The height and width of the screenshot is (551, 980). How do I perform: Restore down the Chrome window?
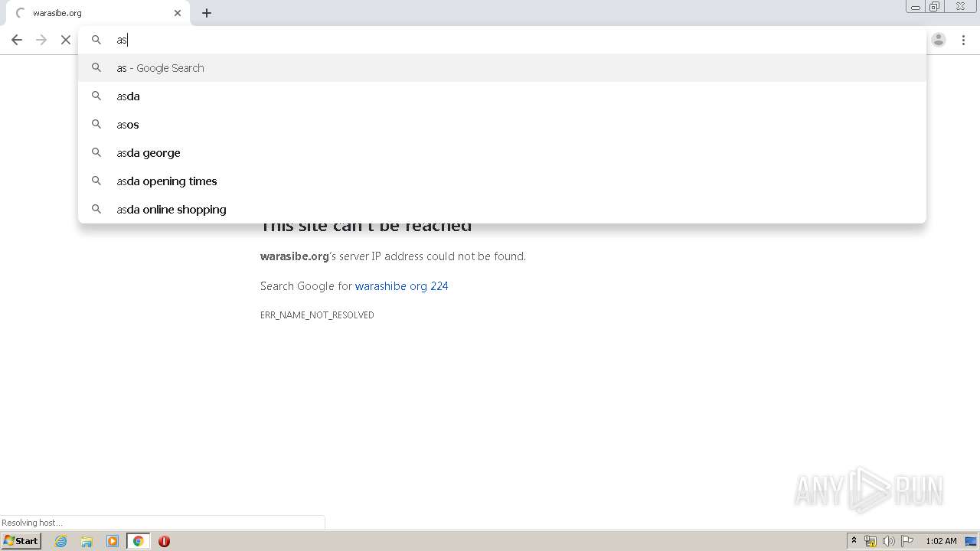935,7
